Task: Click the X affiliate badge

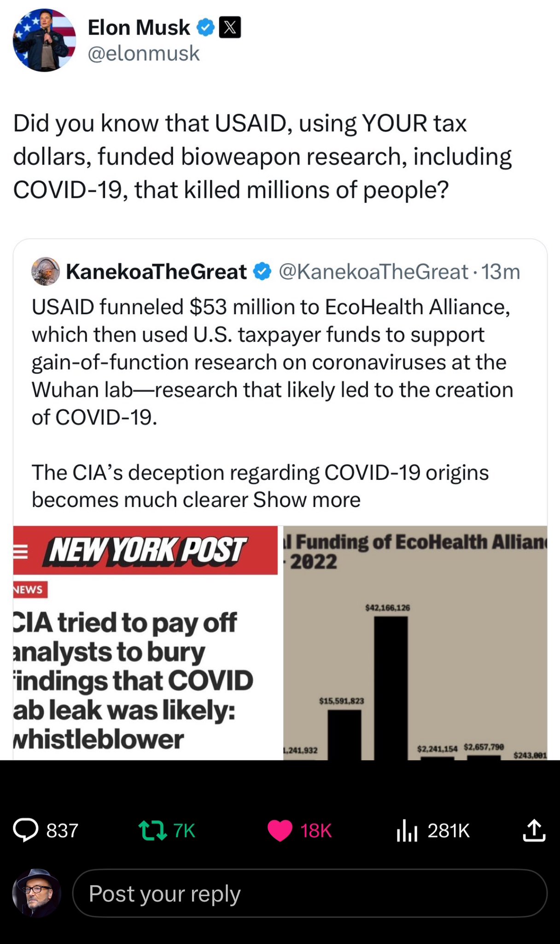Action: click(x=230, y=28)
